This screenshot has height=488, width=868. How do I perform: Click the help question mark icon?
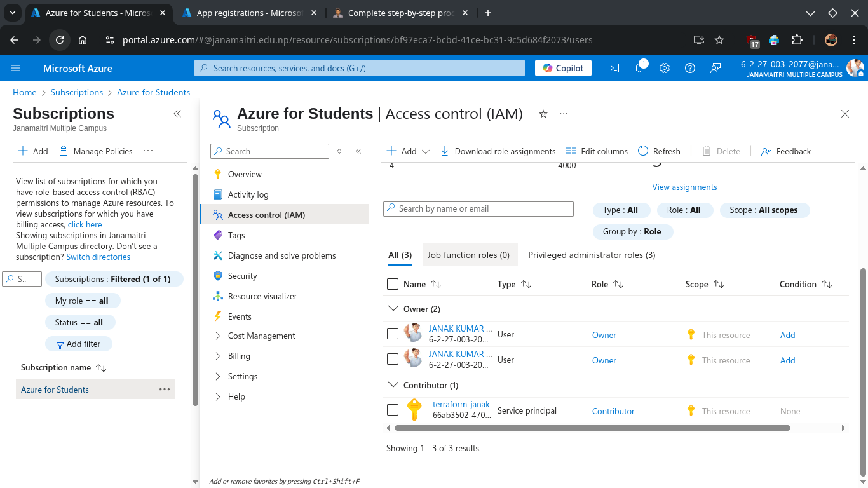pos(690,68)
